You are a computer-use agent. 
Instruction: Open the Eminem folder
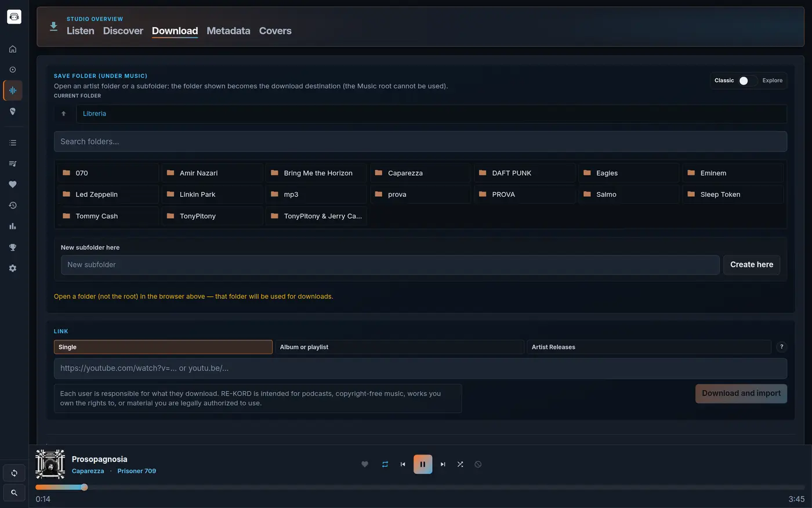[x=733, y=173]
